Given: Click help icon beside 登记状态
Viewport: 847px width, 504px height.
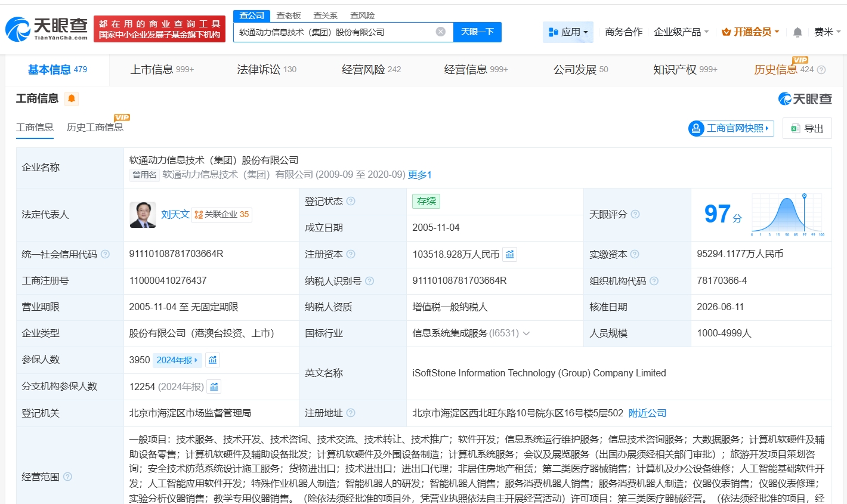Looking at the screenshot, I should coord(351,201).
